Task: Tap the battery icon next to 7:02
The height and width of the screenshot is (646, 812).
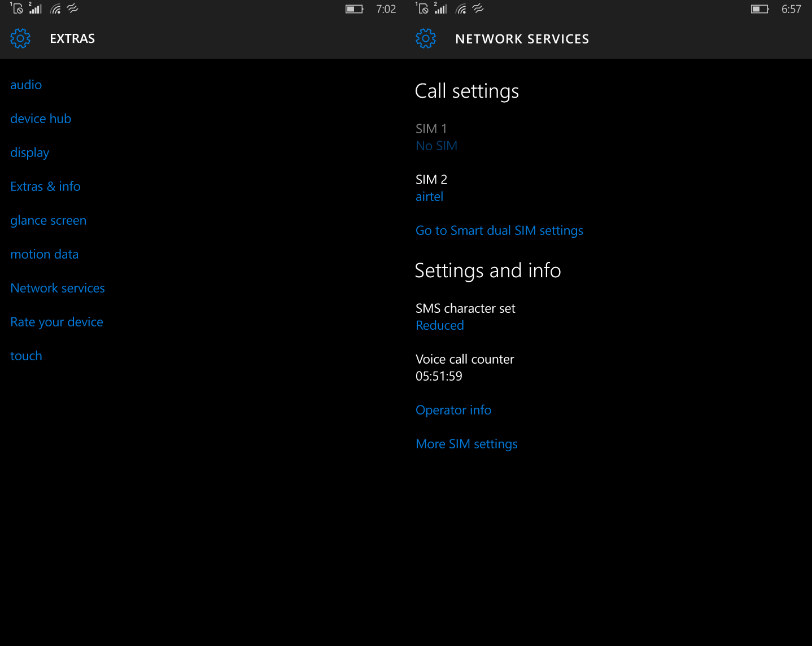Action: (x=354, y=9)
